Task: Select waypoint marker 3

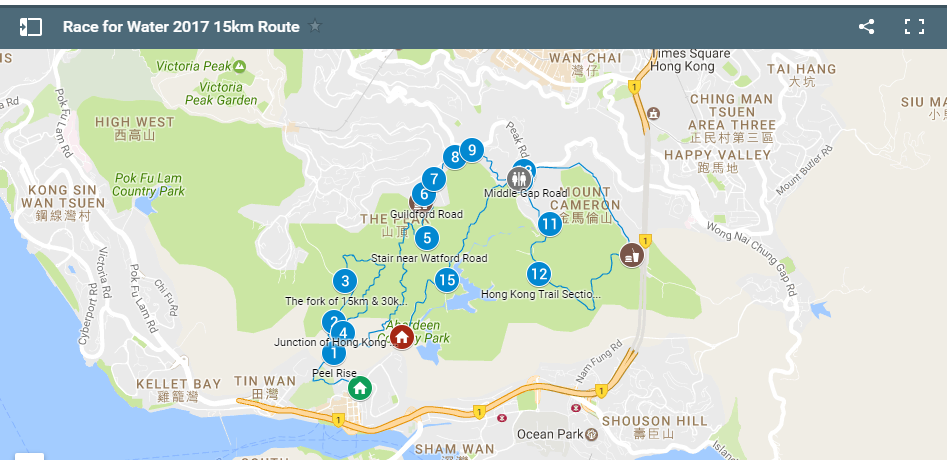Action: (x=345, y=281)
